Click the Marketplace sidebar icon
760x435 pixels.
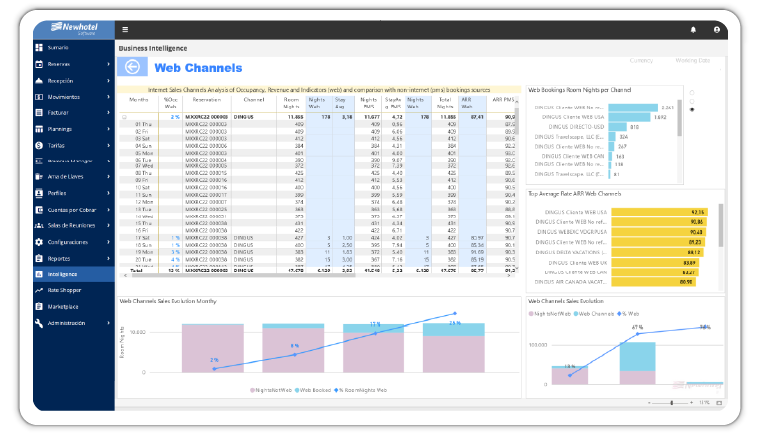[39, 306]
